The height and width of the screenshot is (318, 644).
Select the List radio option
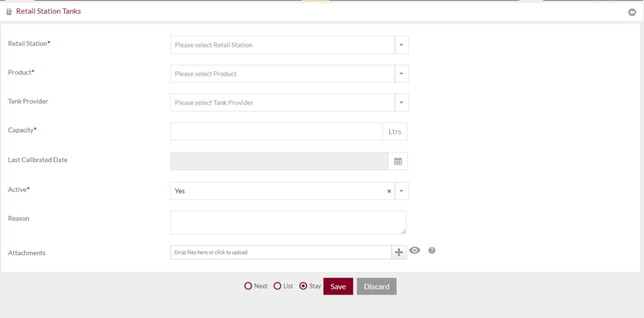click(277, 286)
